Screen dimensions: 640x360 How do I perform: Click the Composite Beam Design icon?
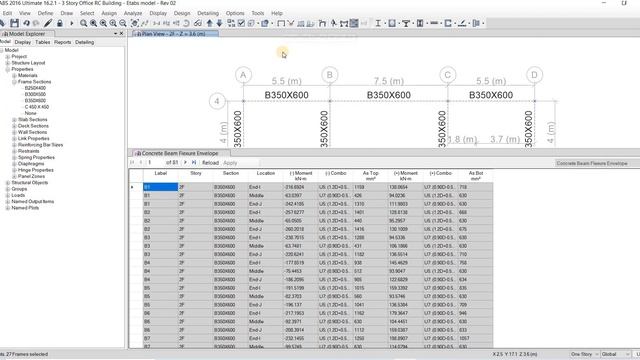coord(406,23)
